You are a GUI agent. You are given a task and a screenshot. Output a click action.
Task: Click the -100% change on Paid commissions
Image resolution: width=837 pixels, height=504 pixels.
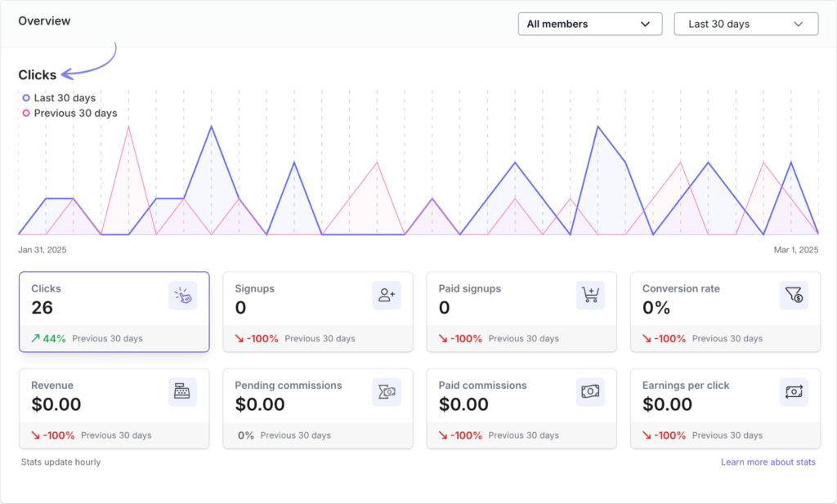coord(467,435)
